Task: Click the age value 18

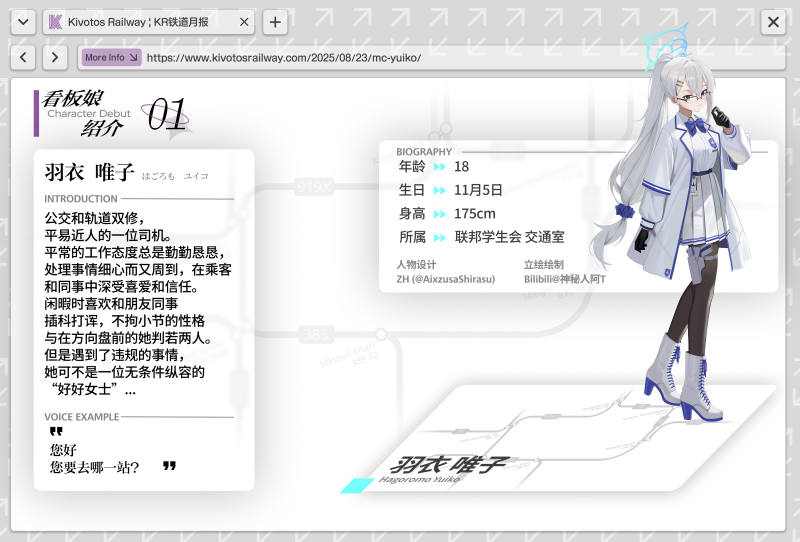Action: [461, 166]
